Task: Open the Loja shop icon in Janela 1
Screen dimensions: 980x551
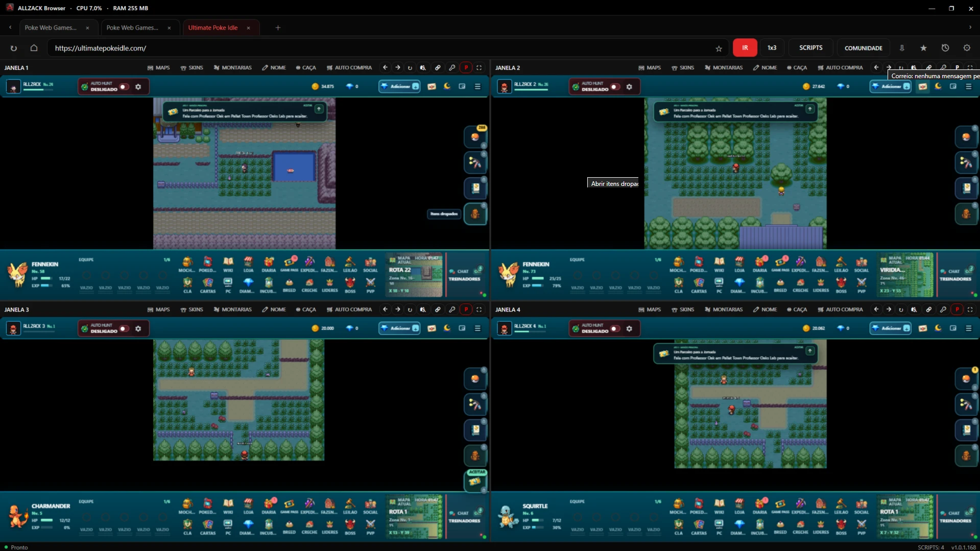Action: (x=248, y=264)
